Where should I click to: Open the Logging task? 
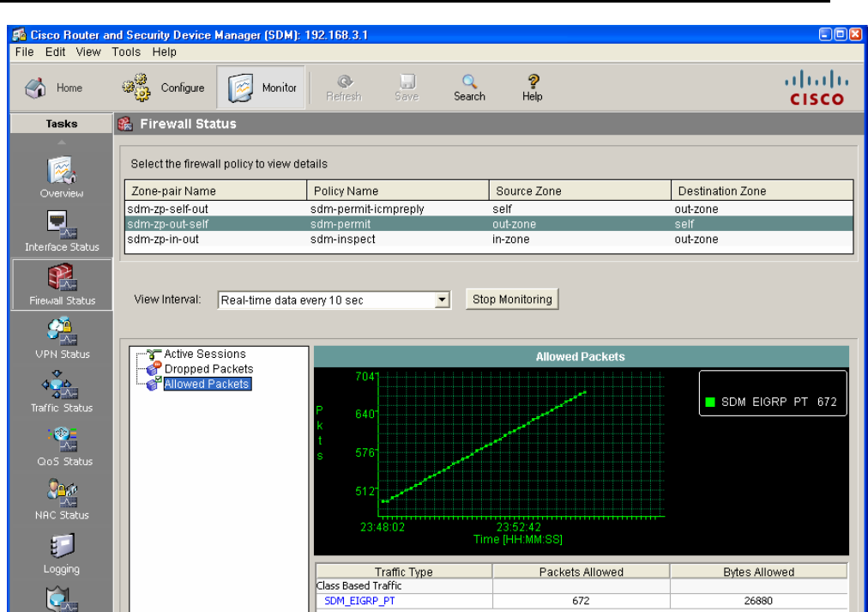click(62, 554)
